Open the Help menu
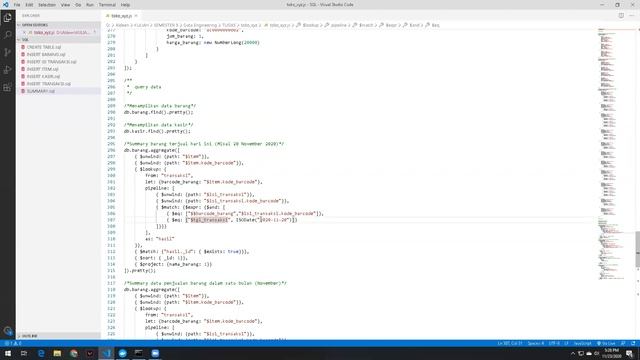This screenshot has height=360, width=640. tap(125, 4)
